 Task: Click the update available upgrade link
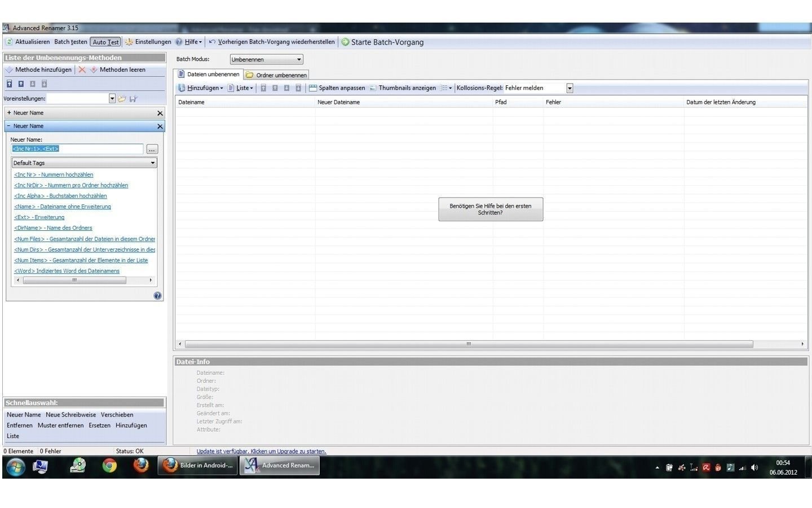tap(261, 452)
